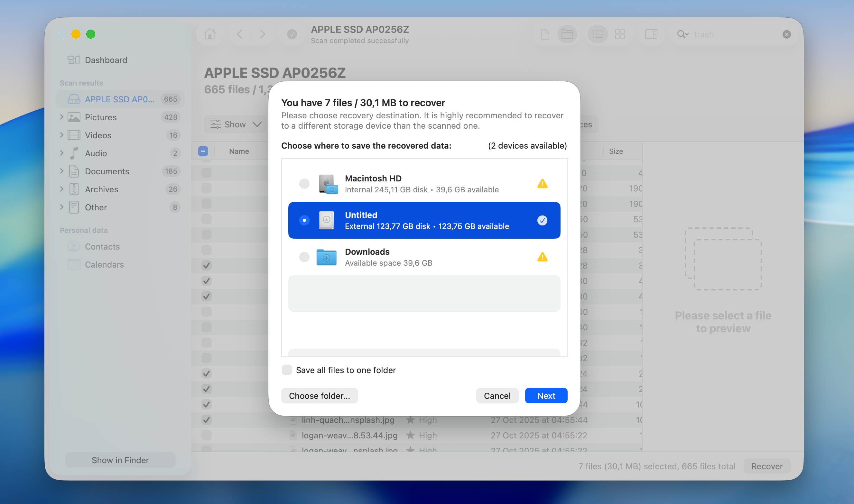This screenshot has height=504, width=854.
Task: Sort by the Size column header
Action: pos(616,151)
